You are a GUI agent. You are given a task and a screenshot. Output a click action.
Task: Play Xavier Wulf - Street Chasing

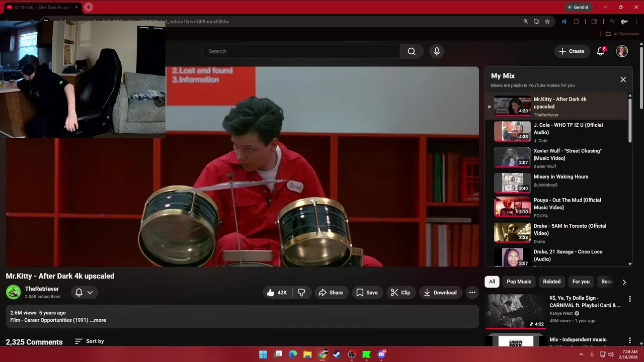click(x=557, y=158)
